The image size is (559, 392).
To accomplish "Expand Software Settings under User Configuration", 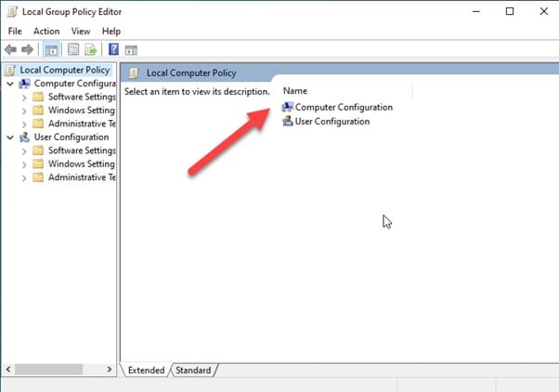I will [24, 151].
